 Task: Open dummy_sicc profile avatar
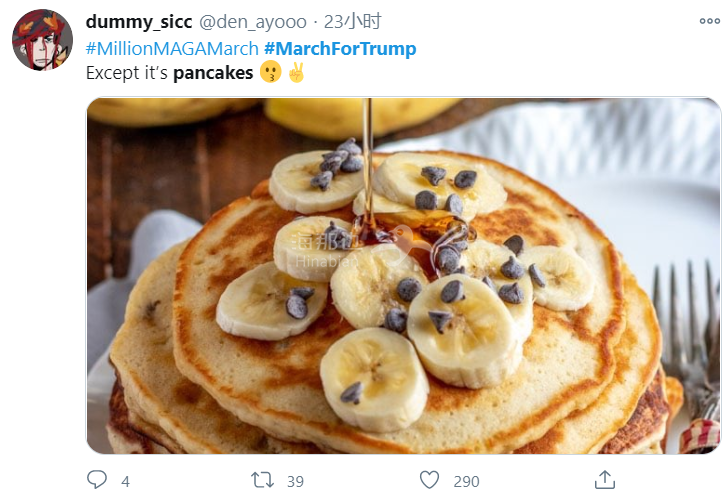42,40
